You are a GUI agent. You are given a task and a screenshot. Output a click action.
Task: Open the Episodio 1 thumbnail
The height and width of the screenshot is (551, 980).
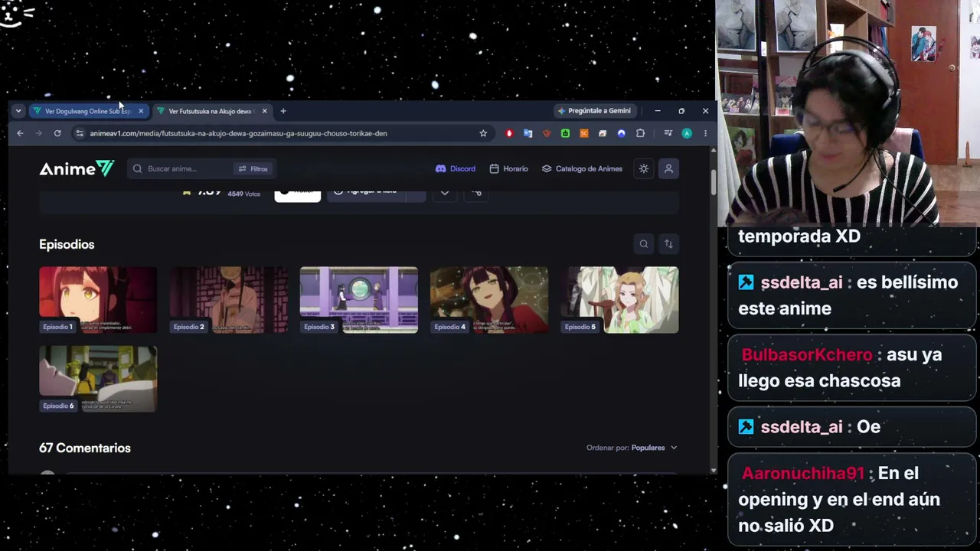(98, 300)
